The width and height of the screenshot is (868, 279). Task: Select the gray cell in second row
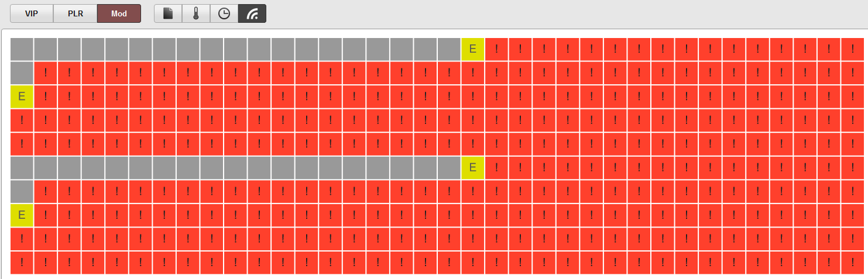coord(22,73)
